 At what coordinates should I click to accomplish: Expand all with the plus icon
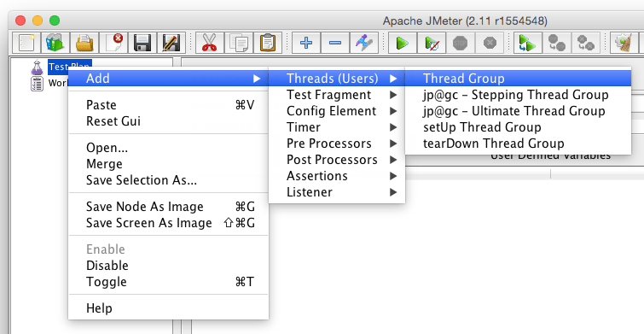click(x=306, y=43)
